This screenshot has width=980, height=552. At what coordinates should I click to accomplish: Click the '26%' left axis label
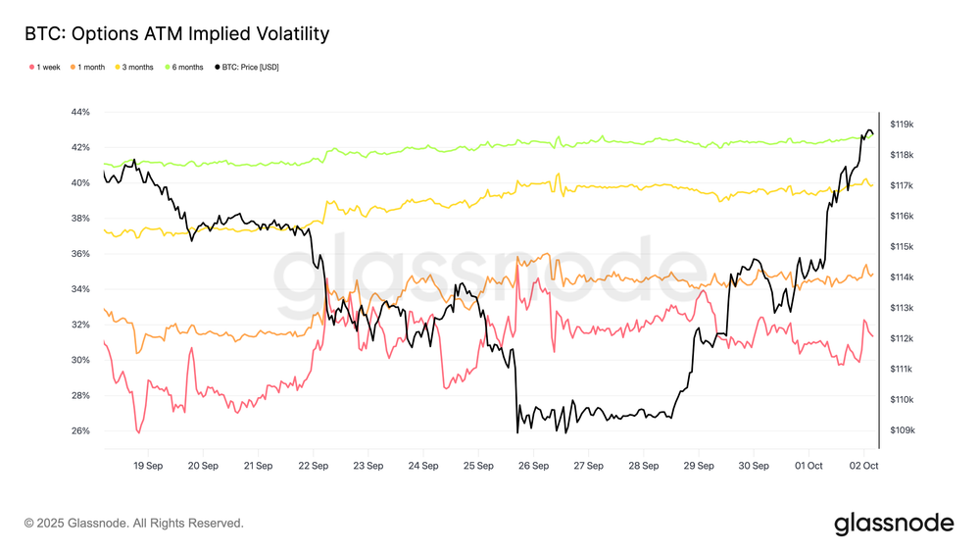80,430
